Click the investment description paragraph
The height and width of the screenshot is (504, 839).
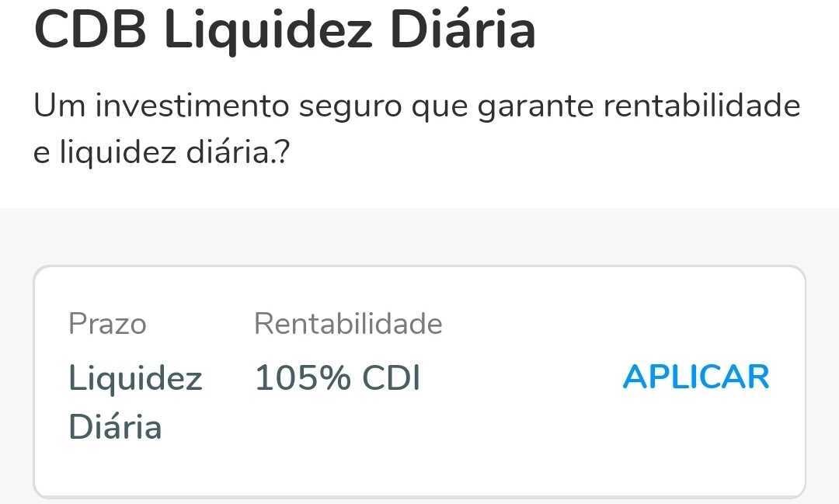pos(416,126)
